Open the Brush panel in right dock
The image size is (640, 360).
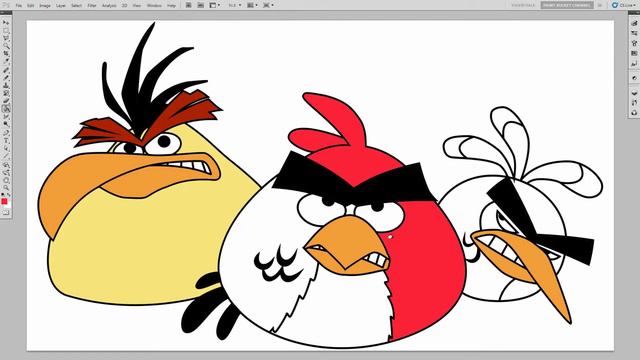pos(634,24)
